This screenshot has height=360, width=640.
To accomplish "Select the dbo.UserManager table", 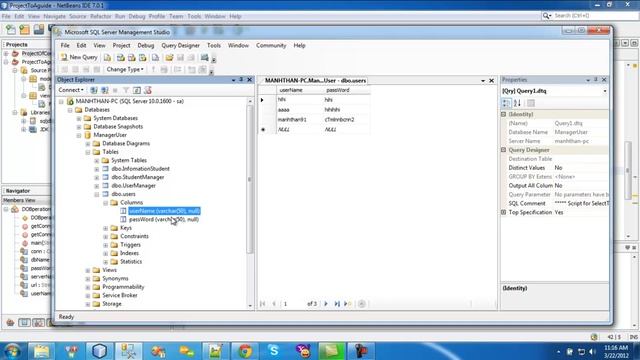I will coord(133,185).
